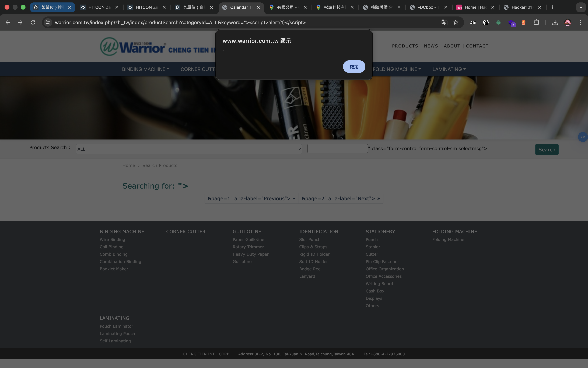Click the Previous pagination link

(x=251, y=199)
